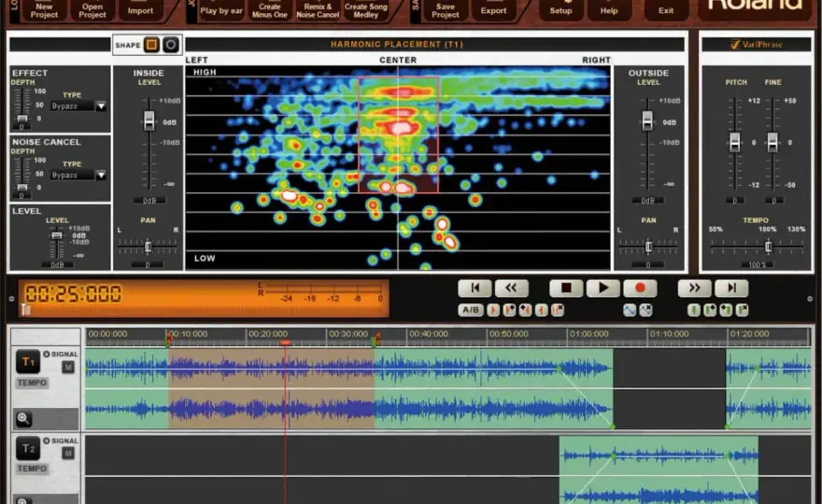This screenshot has height=504, width=822.
Task: Click the Inside Level fader handle
Action: point(149,120)
